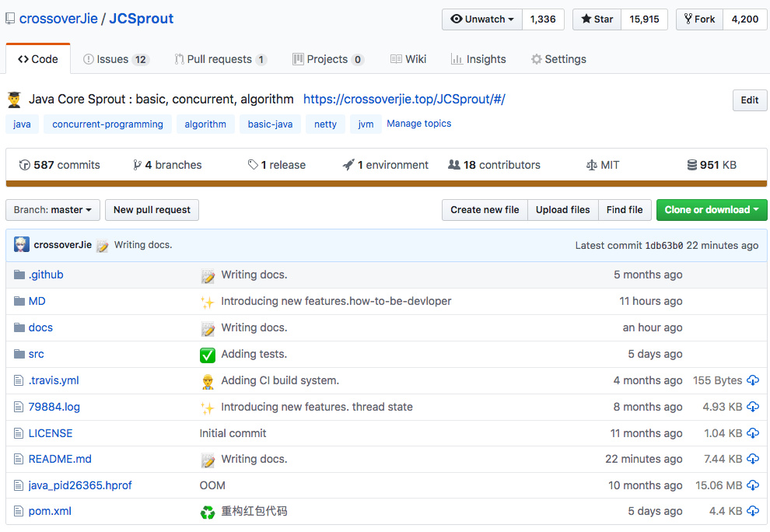This screenshot has height=532, width=770.
Task: Click the .github folder icon
Action: click(19, 275)
